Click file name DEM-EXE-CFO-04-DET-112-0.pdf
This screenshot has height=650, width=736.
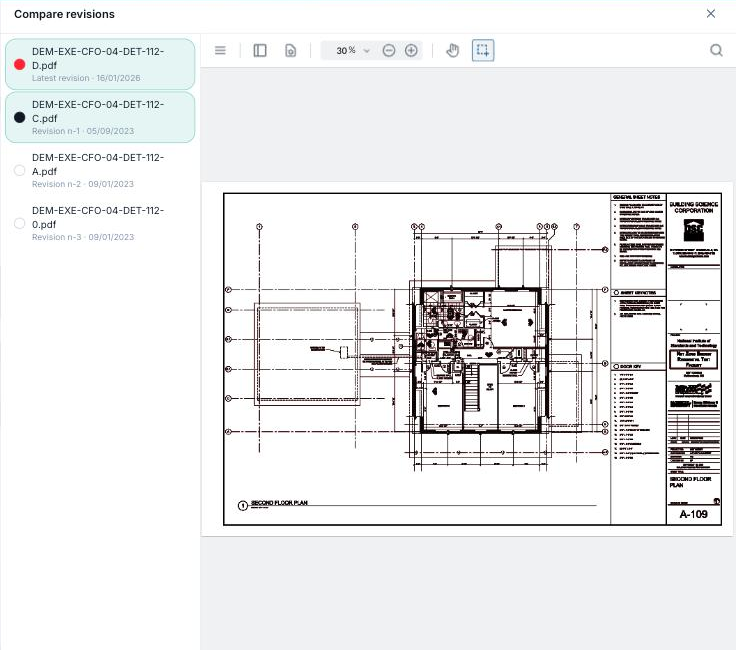click(x=98, y=217)
